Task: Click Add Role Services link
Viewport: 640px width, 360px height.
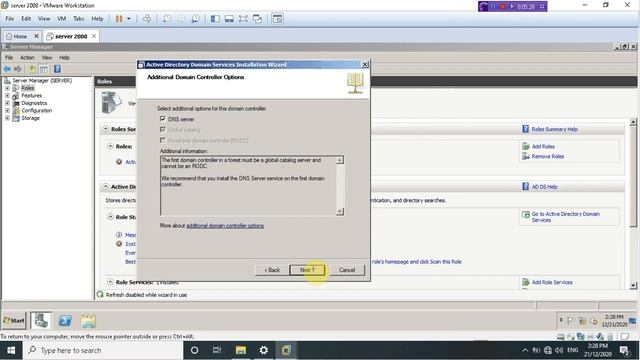Action: (x=552, y=282)
